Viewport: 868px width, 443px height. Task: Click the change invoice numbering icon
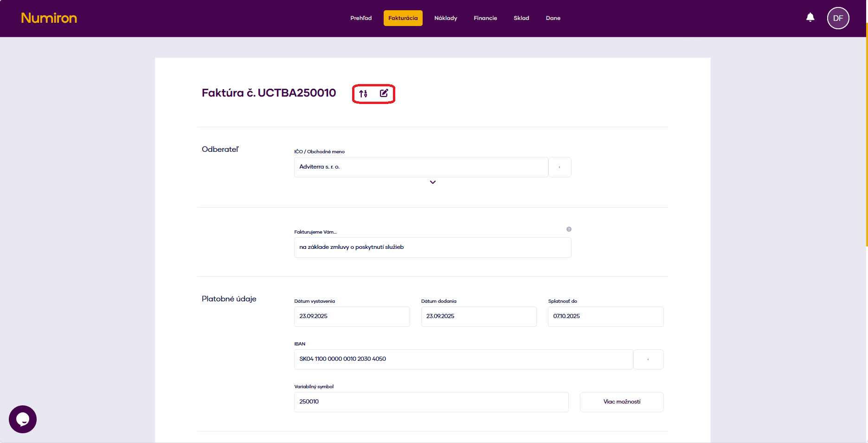pos(363,93)
